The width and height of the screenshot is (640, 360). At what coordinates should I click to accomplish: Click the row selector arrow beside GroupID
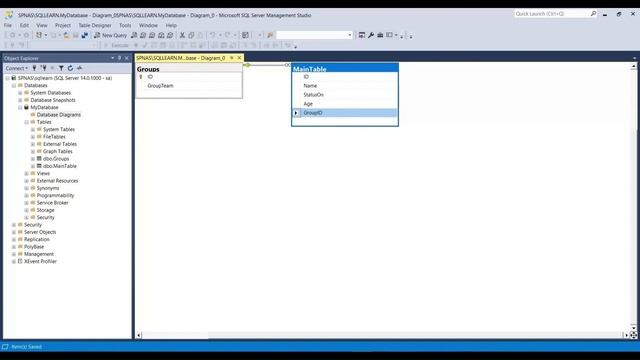coord(296,113)
